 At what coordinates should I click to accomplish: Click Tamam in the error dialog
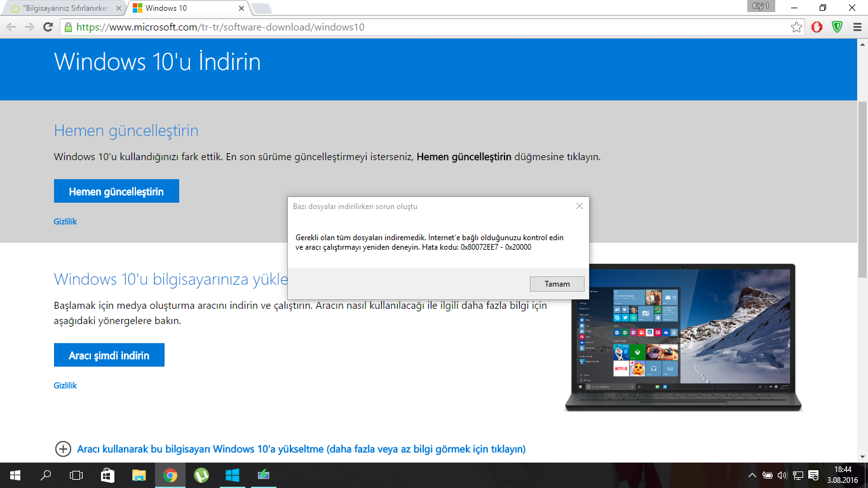click(x=557, y=284)
